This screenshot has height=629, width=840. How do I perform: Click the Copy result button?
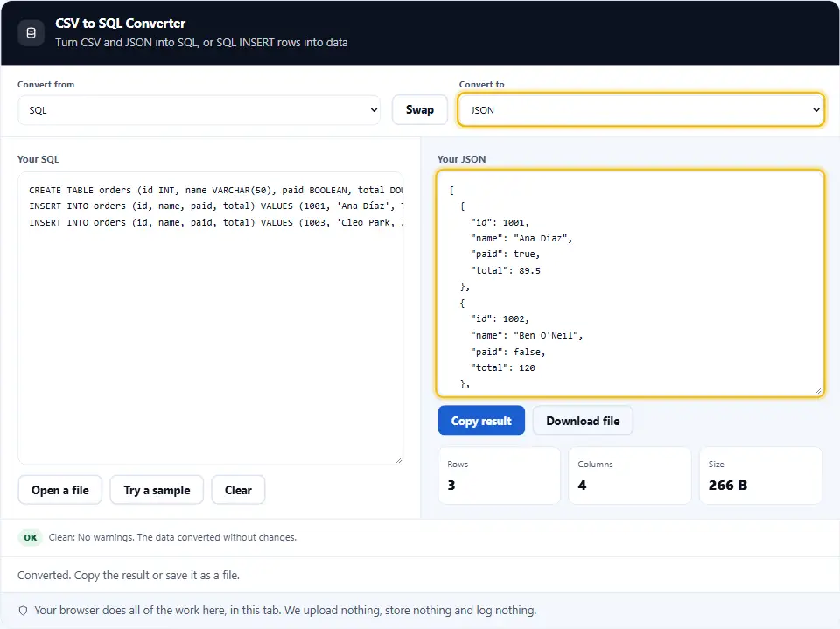pos(481,421)
